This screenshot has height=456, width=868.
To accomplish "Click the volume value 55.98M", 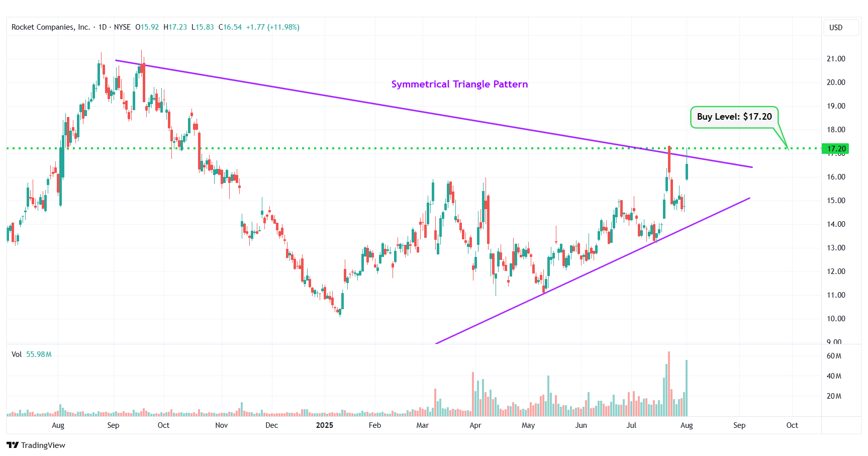I will click(39, 354).
